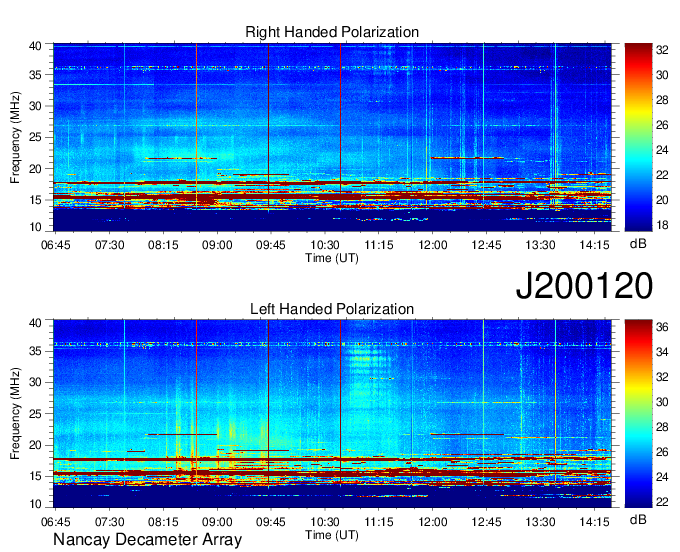Click the 15 MHz tick of lower plot
The width and height of the screenshot is (680, 552).
35,476
